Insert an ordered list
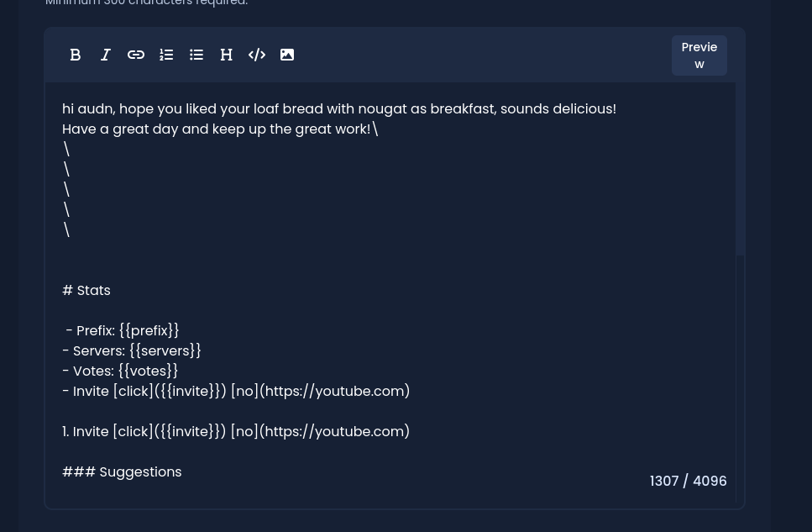Image resolution: width=812 pixels, height=532 pixels. tap(166, 55)
